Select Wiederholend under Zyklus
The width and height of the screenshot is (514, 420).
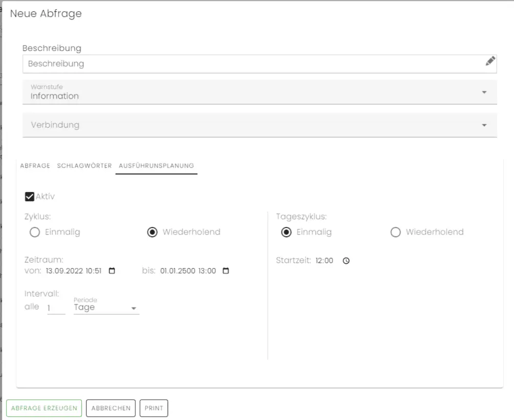152,232
